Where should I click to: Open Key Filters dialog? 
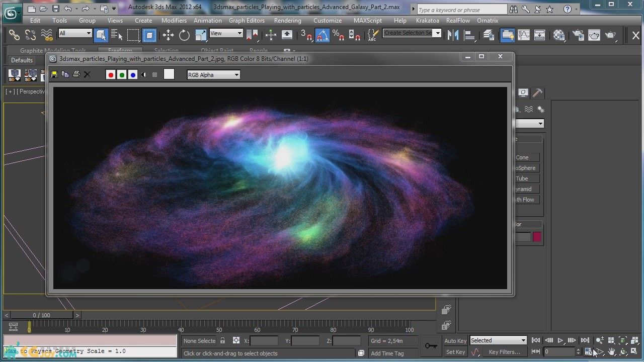[x=505, y=352]
